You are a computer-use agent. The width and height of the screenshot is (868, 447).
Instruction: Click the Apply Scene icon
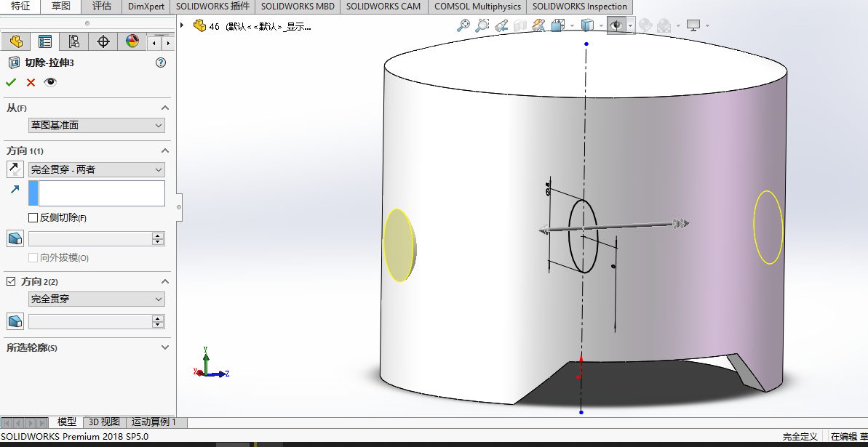click(x=663, y=25)
